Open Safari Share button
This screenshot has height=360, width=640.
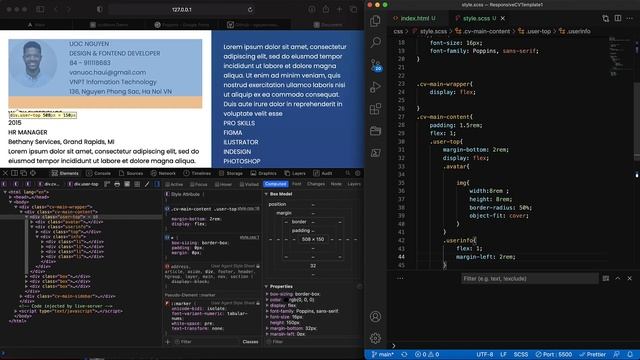click(325, 9)
